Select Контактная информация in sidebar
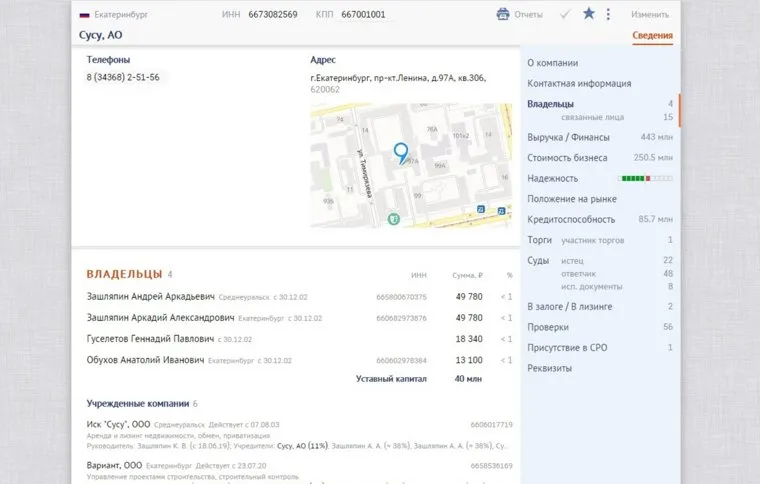760x484 pixels. click(x=578, y=83)
